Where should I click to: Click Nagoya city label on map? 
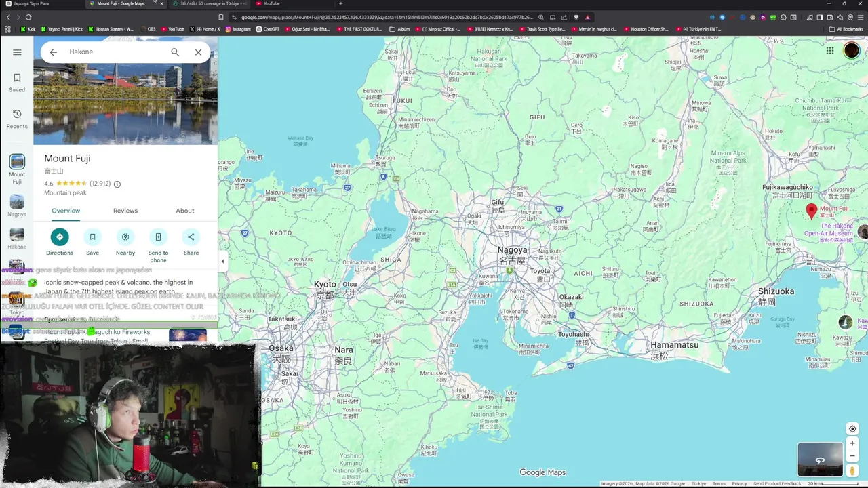(512, 255)
